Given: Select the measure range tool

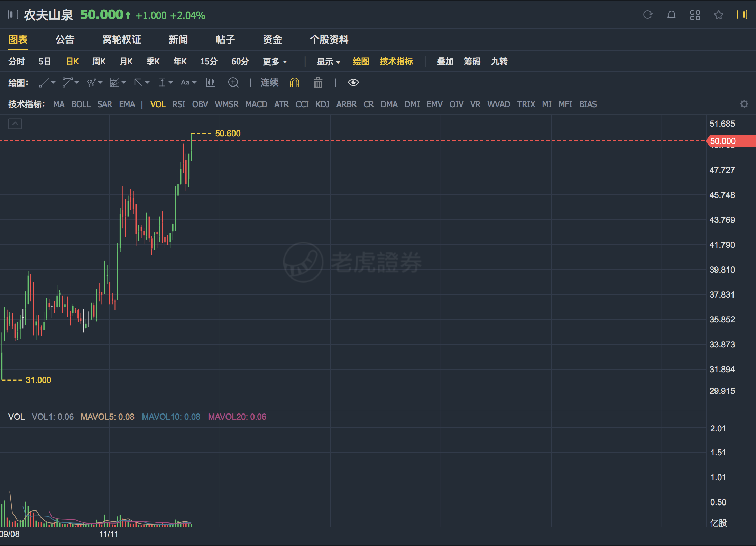Looking at the screenshot, I should [162, 82].
